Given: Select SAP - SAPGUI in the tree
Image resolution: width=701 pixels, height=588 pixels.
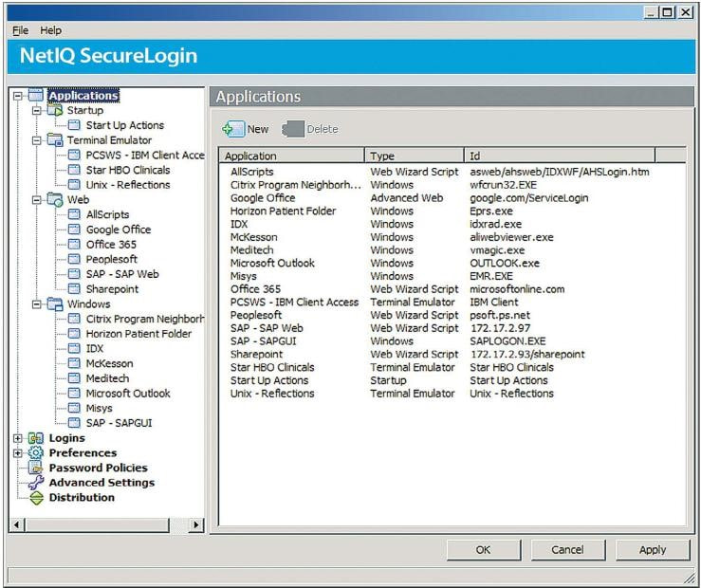Looking at the screenshot, I should point(119,423).
